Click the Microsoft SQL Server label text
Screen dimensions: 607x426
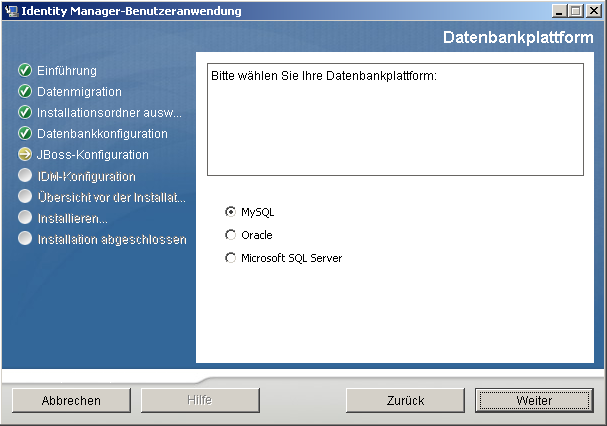(291, 258)
